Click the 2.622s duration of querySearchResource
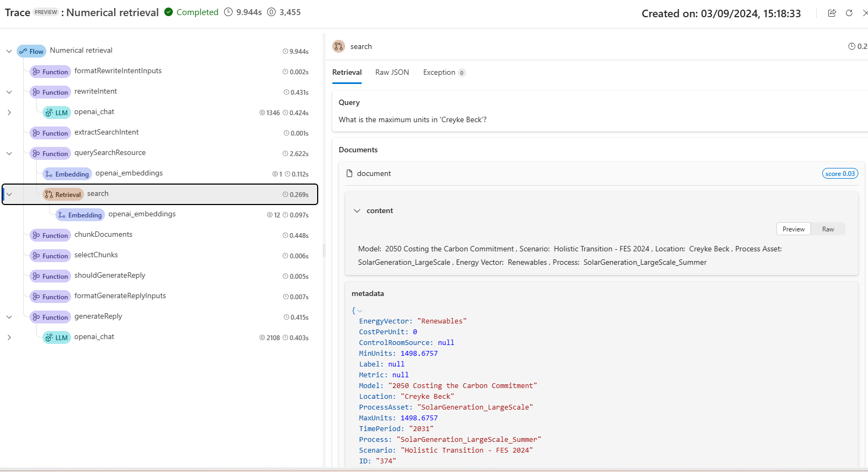The width and height of the screenshot is (868, 472). [x=296, y=153]
